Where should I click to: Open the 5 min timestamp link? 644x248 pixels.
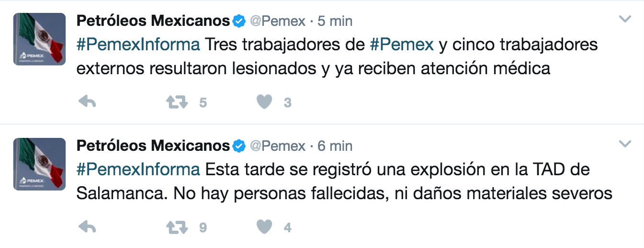coord(335,21)
